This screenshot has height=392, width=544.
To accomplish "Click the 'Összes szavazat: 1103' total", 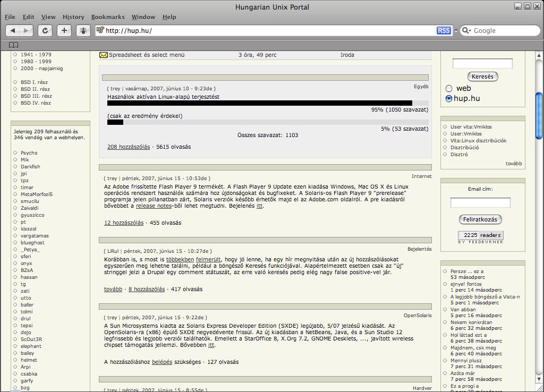I will coord(268,135).
